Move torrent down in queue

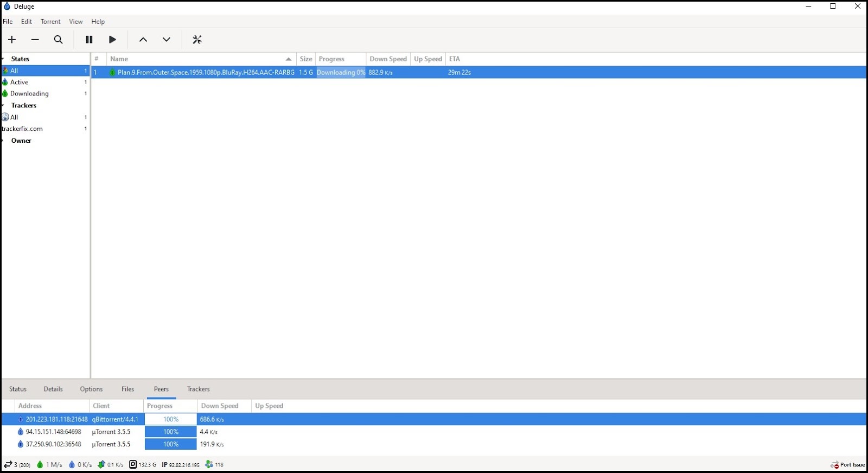click(x=167, y=40)
